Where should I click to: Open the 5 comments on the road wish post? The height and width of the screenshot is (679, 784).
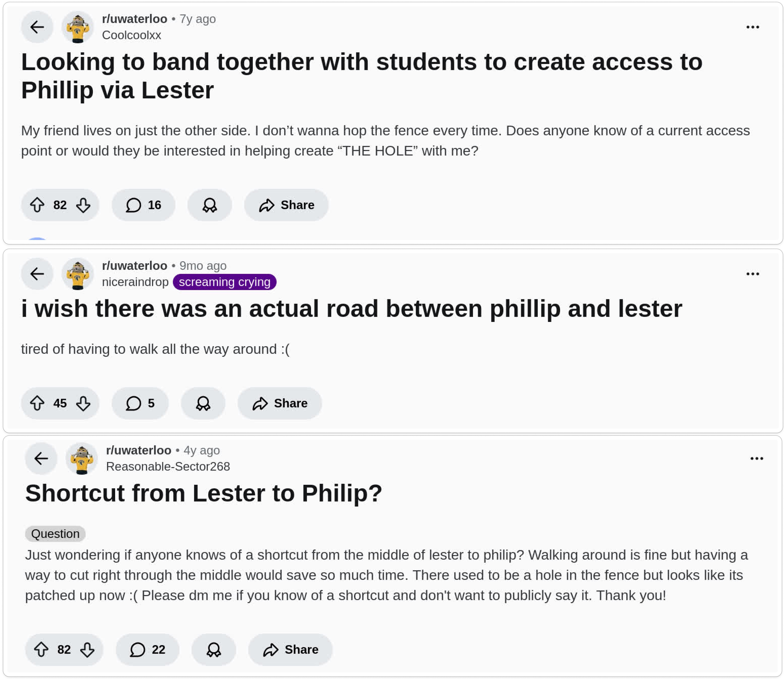pyautogui.click(x=140, y=404)
